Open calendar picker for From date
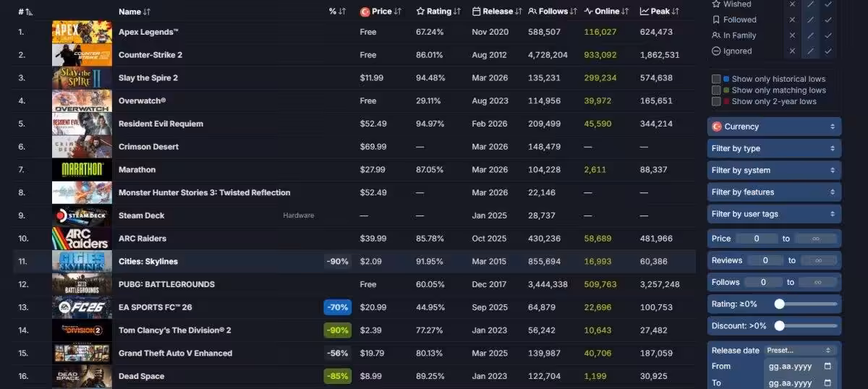 point(827,367)
